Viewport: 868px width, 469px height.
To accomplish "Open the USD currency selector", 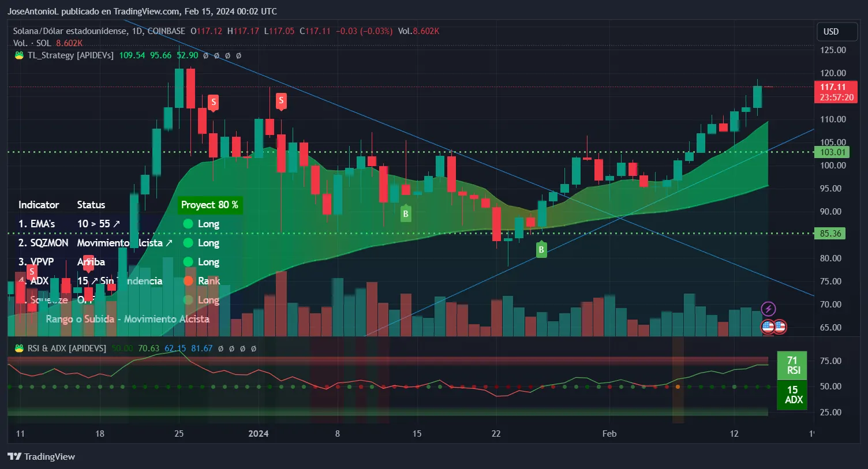I will coord(836,32).
